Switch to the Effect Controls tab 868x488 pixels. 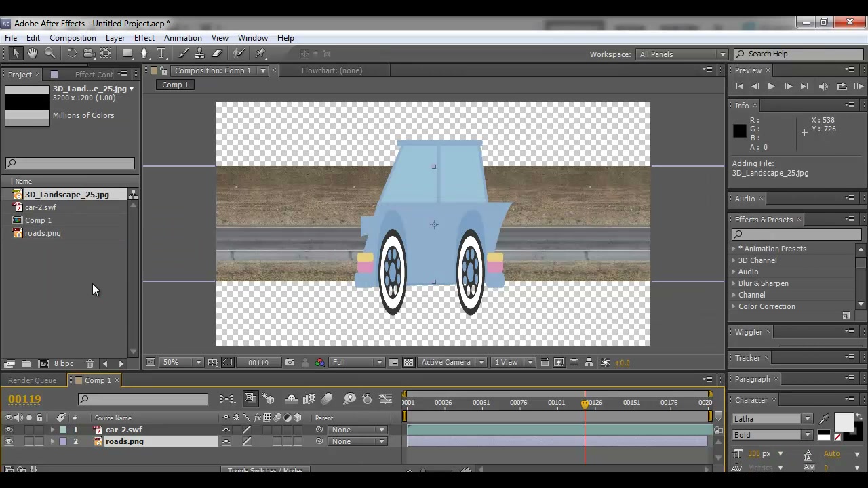(94, 75)
